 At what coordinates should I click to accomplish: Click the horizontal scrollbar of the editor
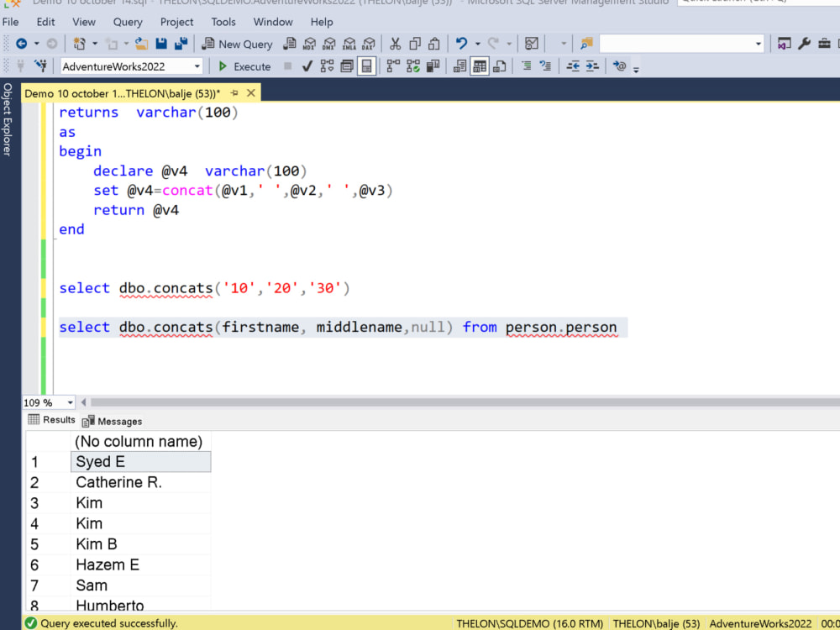[x=465, y=402]
